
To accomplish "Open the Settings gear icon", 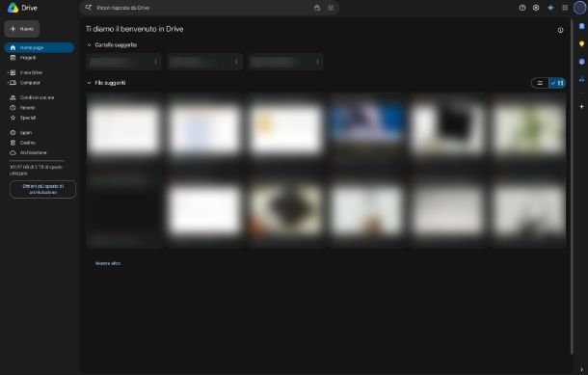I will (536, 8).
